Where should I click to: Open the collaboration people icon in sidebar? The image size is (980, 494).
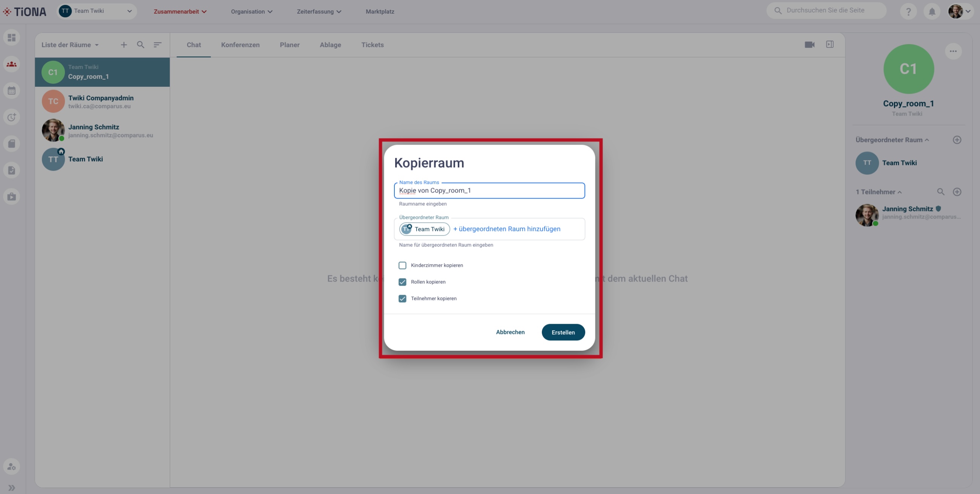[12, 64]
